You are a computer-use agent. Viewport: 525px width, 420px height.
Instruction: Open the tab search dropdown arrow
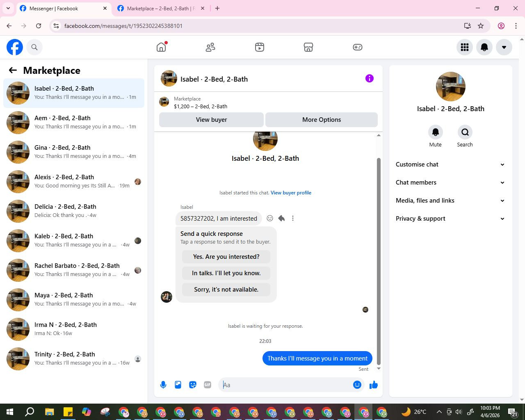(x=8, y=8)
